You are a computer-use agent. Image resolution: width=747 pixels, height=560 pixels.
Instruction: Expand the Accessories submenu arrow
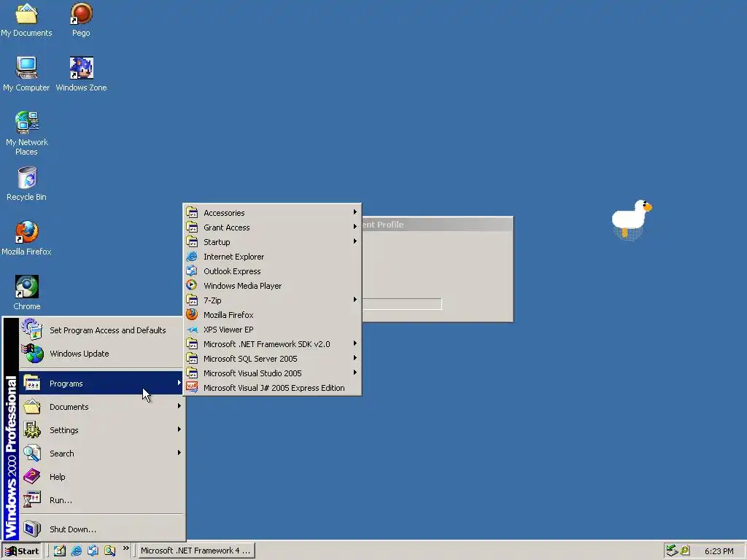click(x=355, y=212)
